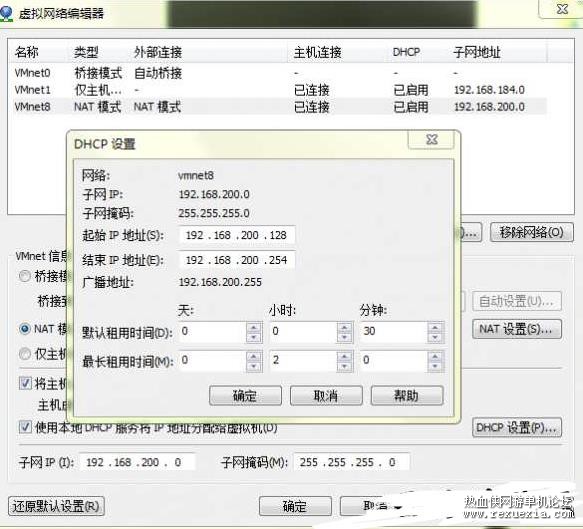Image resolution: width=583 pixels, height=529 pixels.
Task: Increase default lease minutes with up arrow
Action: click(x=435, y=328)
